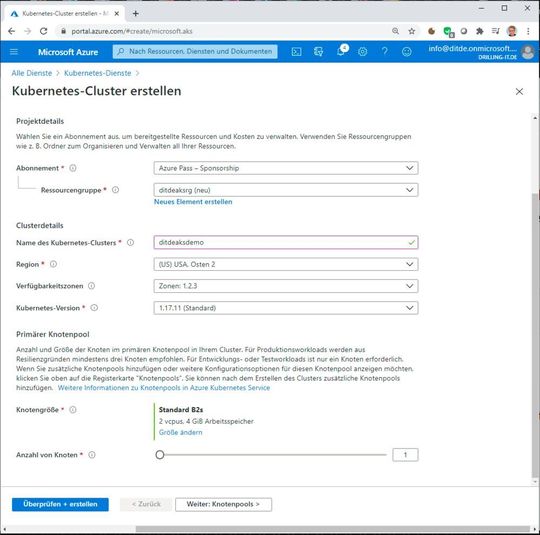The height and width of the screenshot is (535, 540).
Task: Open the Ressourcengruppe dropdown
Action: pos(286,190)
